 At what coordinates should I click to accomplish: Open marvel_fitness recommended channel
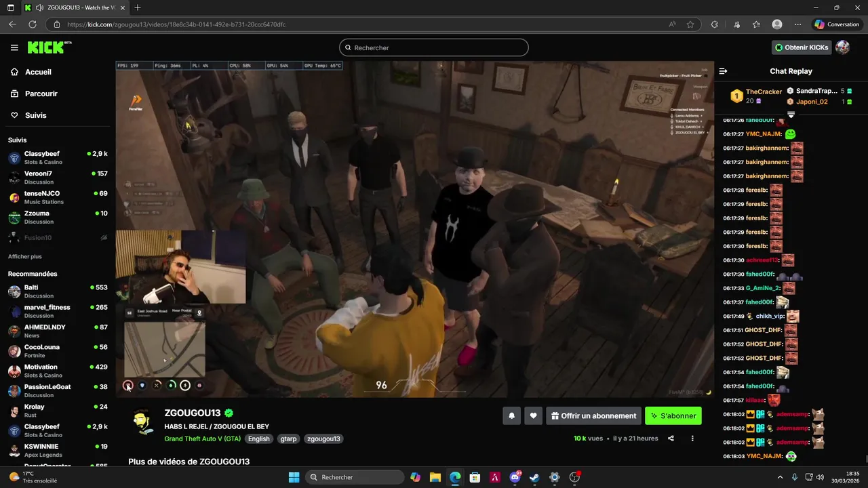pyautogui.click(x=58, y=311)
